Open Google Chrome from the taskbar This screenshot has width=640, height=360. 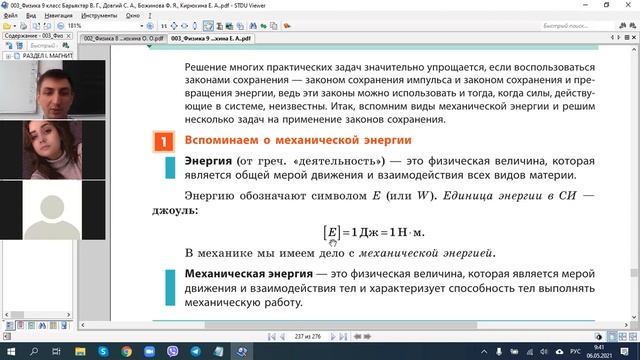pos(127,351)
